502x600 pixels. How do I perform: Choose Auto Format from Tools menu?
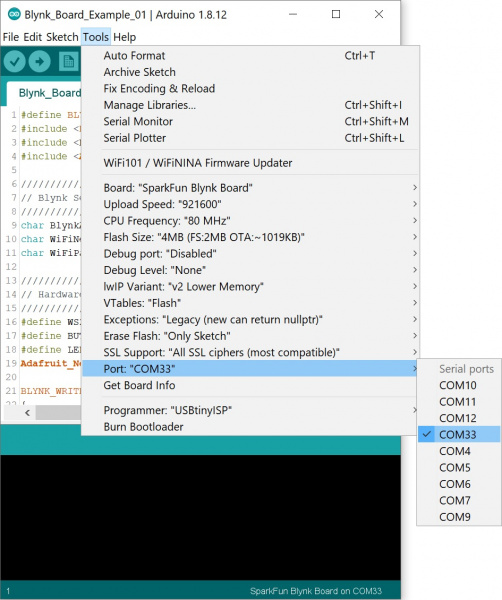pos(251,55)
